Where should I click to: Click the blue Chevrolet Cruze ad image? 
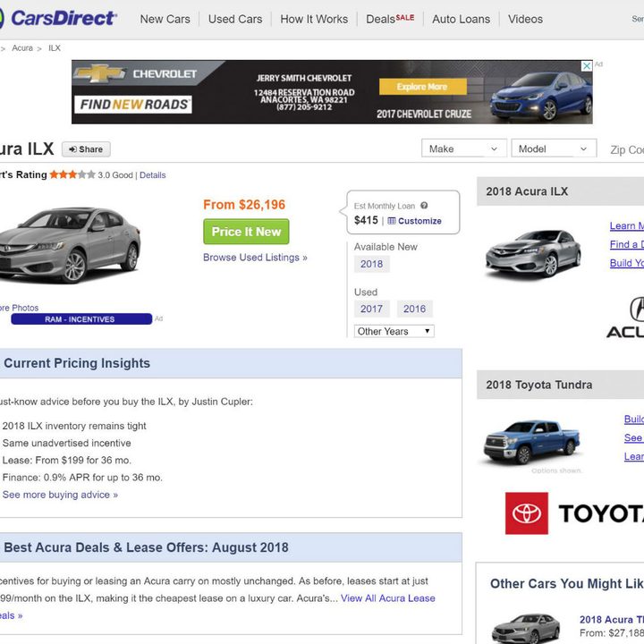pos(541,96)
